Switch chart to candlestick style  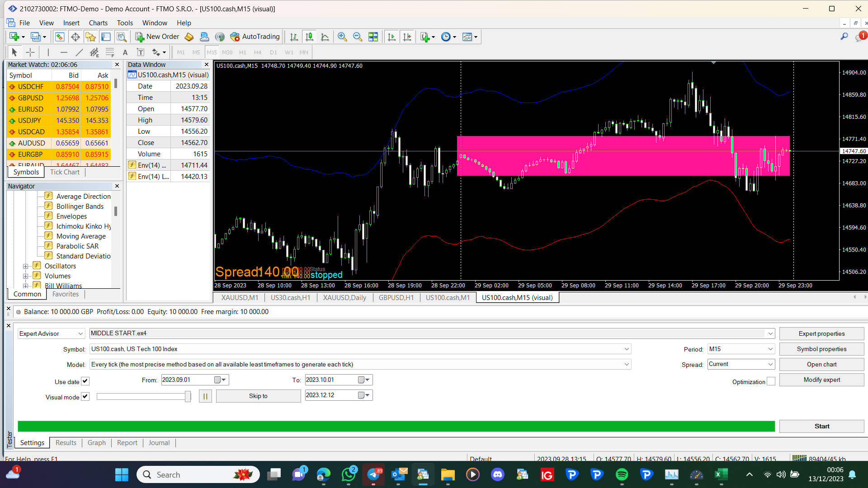pos(309,37)
